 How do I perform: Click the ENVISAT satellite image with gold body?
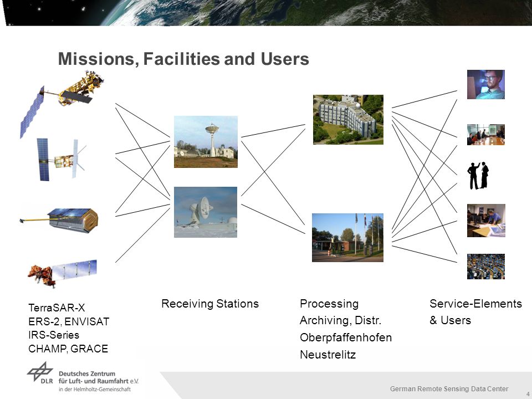pyautogui.click(x=63, y=104)
